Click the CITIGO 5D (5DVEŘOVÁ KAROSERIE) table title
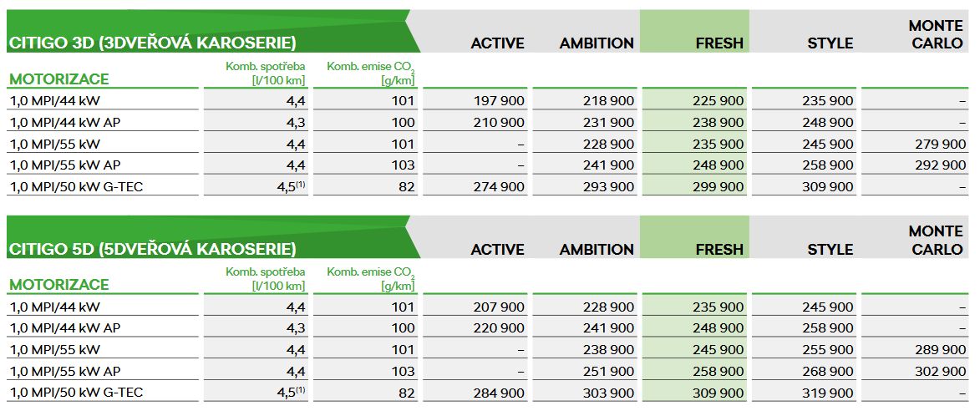This screenshot has height=411, width=980. 152,249
